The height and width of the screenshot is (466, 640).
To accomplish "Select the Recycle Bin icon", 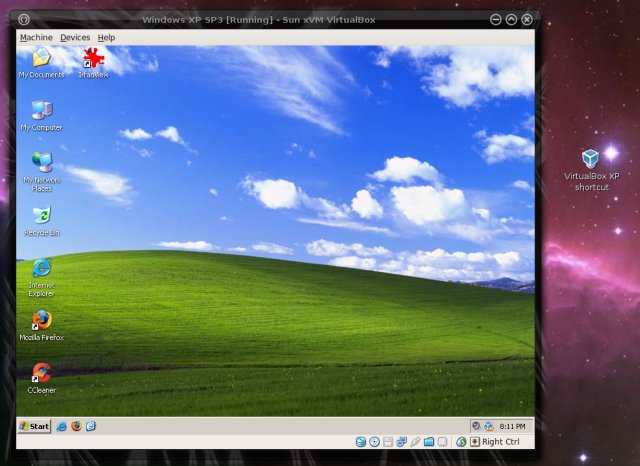I will pyautogui.click(x=42, y=221).
